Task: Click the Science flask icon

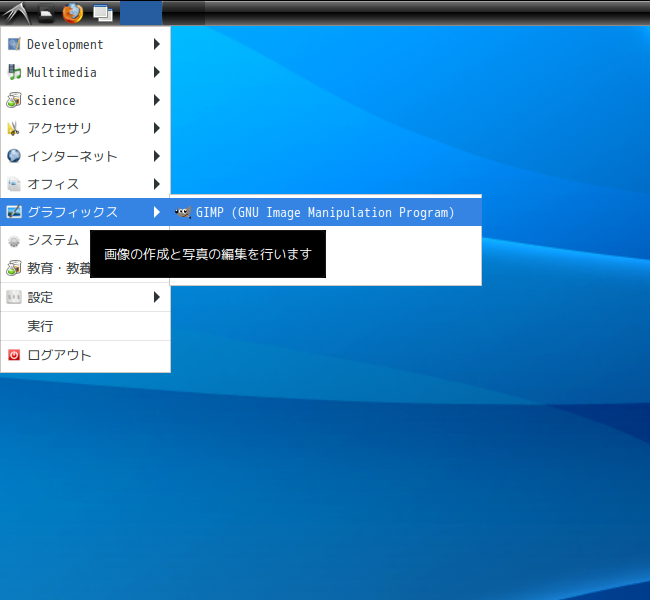Action: (x=14, y=100)
